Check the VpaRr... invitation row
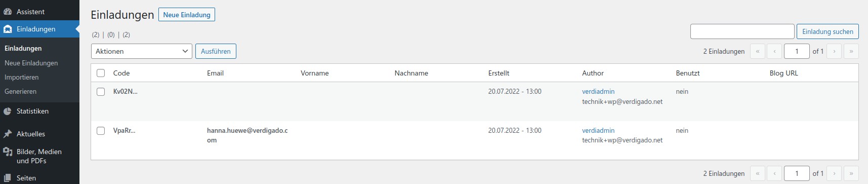 pyautogui.click(x=101, y=131)
